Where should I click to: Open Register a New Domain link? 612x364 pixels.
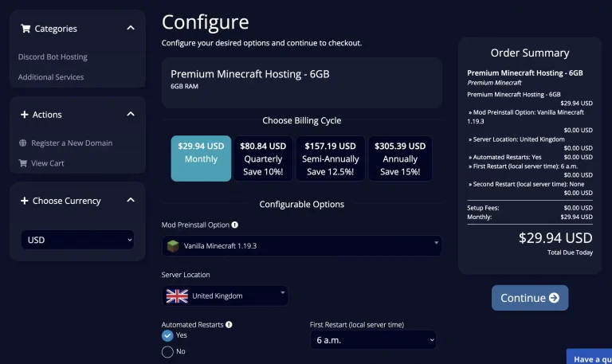[x=72, y=143]
